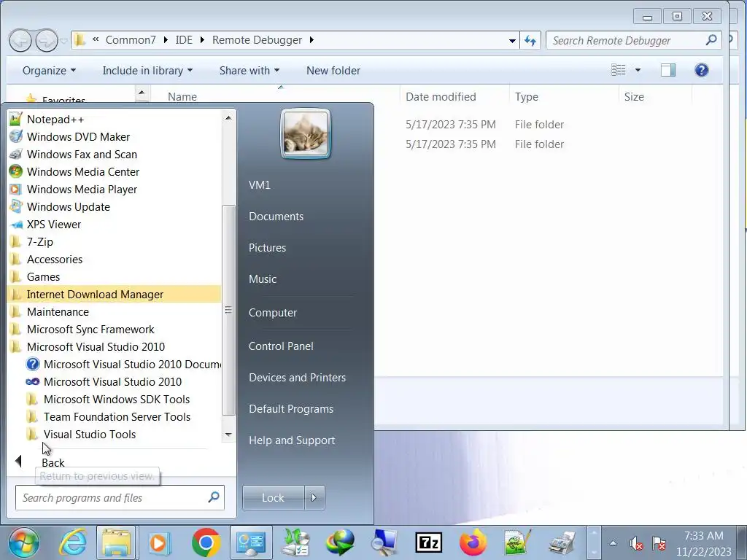747x560 pixels.
Task: Open shutdown options arrow next to Lock
Action: click(314, 497)
